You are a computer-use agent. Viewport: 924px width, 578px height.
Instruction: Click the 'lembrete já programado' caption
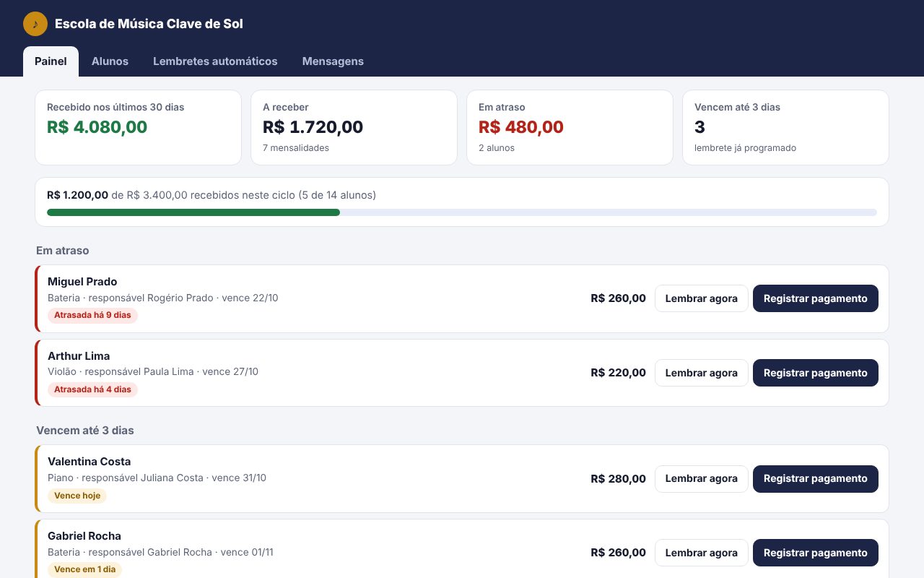tap(745, 148)
